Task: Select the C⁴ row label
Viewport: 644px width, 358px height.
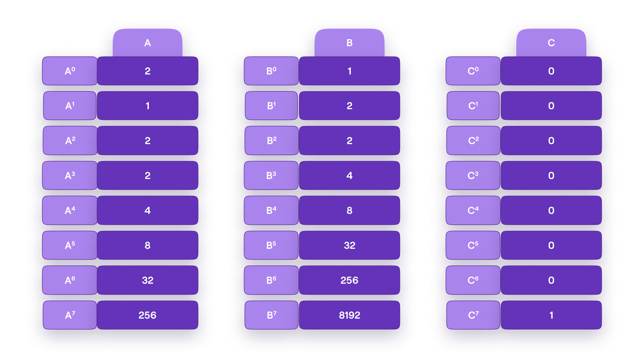Action: pyautogui.click(x=473, y=210)
